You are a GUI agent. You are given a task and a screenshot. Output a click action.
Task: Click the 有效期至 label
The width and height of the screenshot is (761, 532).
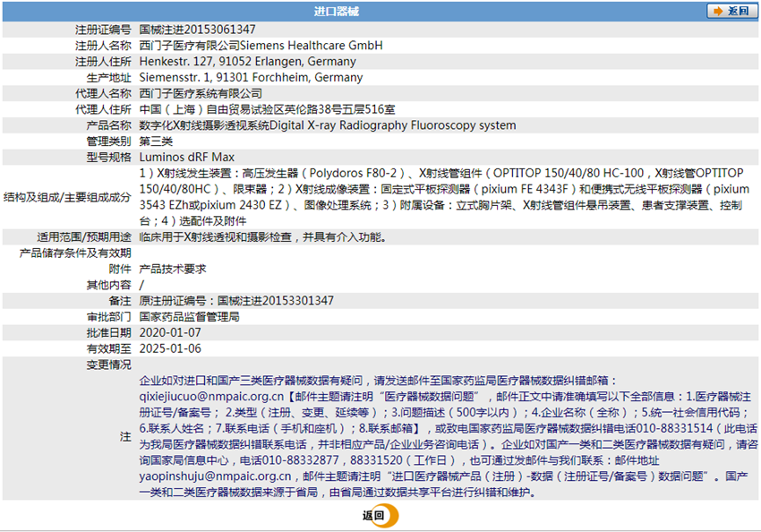(x=108, y=349)
